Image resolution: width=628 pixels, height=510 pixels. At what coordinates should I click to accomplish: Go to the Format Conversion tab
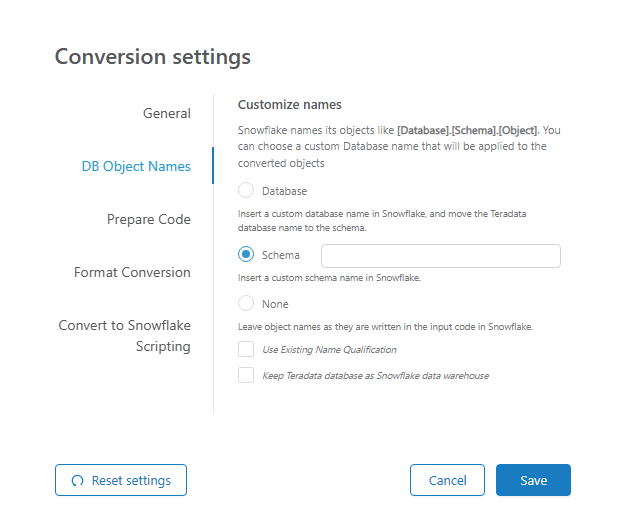click(x=132, y=272)
